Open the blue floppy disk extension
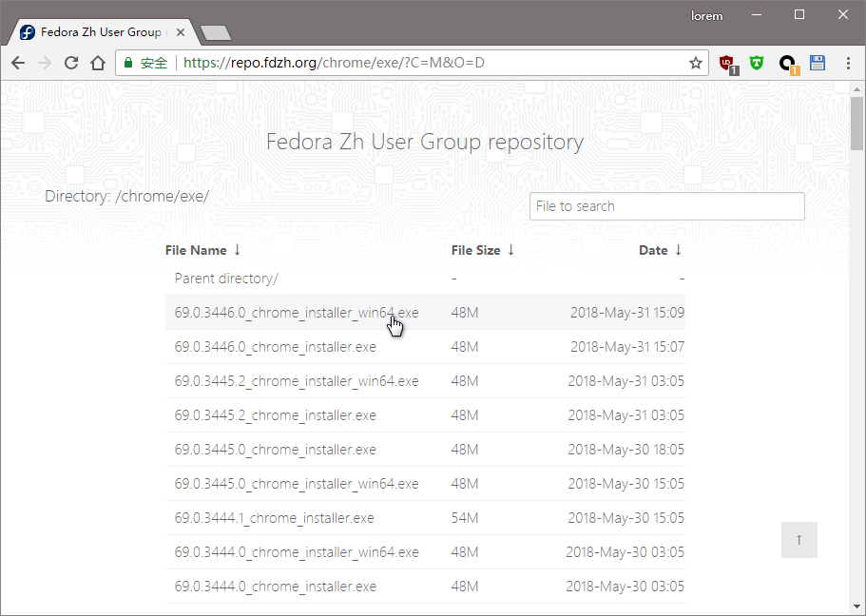 pyautogui.click(x=818, y=63)
